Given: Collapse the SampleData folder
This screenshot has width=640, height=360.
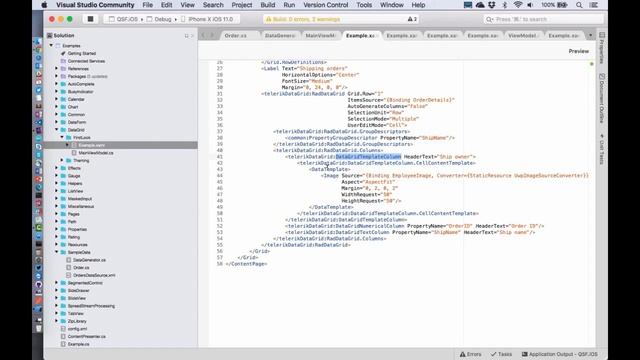Looking at the screenshot, I should [x=56, y=252].
